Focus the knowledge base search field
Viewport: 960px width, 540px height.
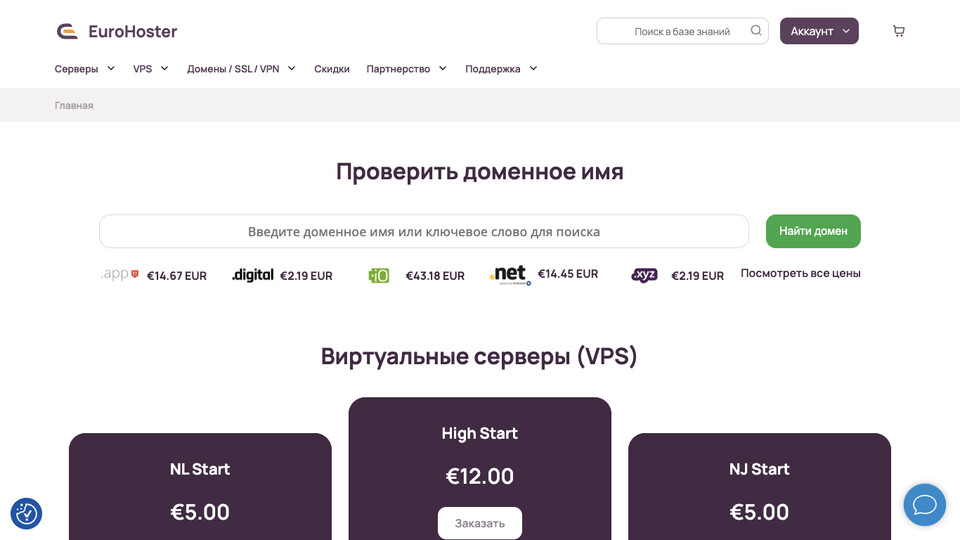coord(683,31)
